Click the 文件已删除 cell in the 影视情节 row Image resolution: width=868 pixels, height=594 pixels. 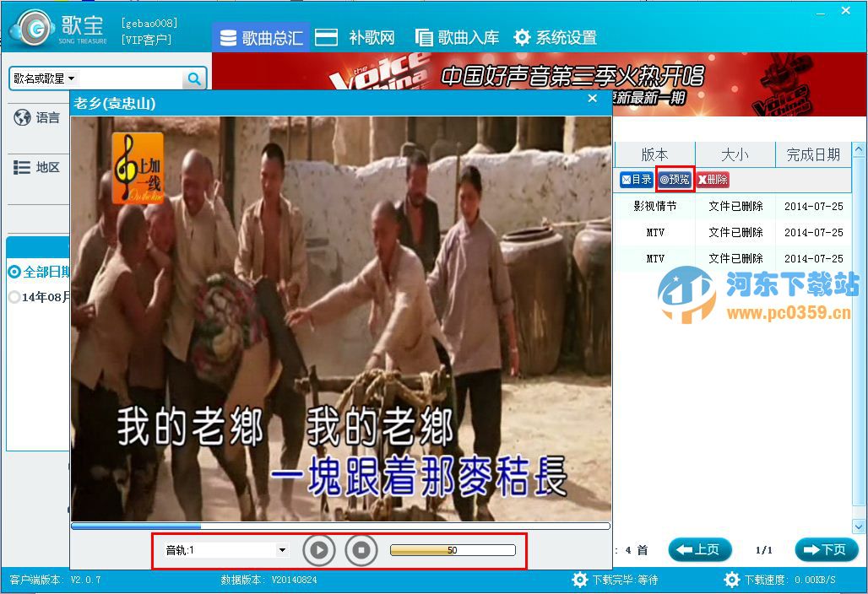click(735, 206)
